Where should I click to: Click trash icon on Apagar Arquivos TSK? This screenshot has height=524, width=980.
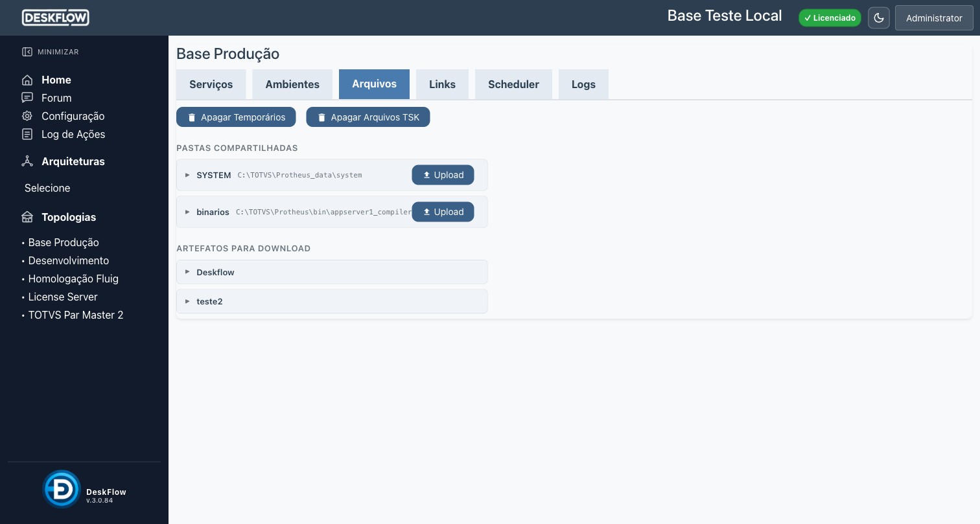pyautogui.click(x=321, y=117)
